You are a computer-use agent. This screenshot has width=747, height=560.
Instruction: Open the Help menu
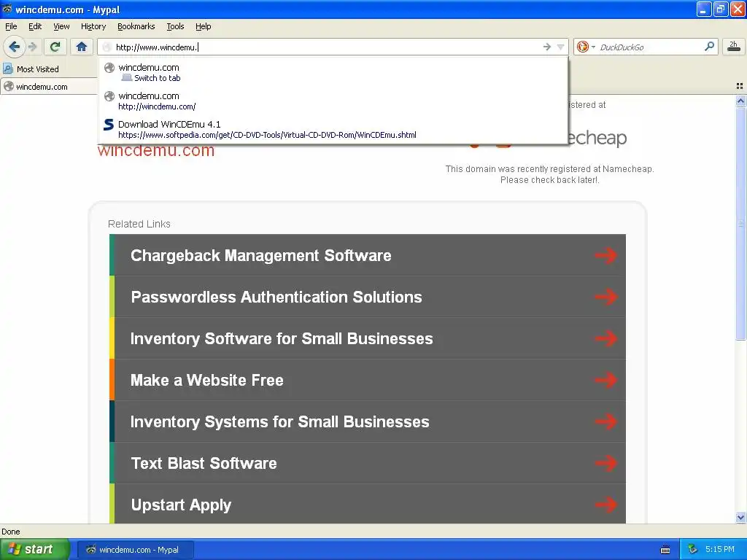pyautogui.click(x=203, y=26)
